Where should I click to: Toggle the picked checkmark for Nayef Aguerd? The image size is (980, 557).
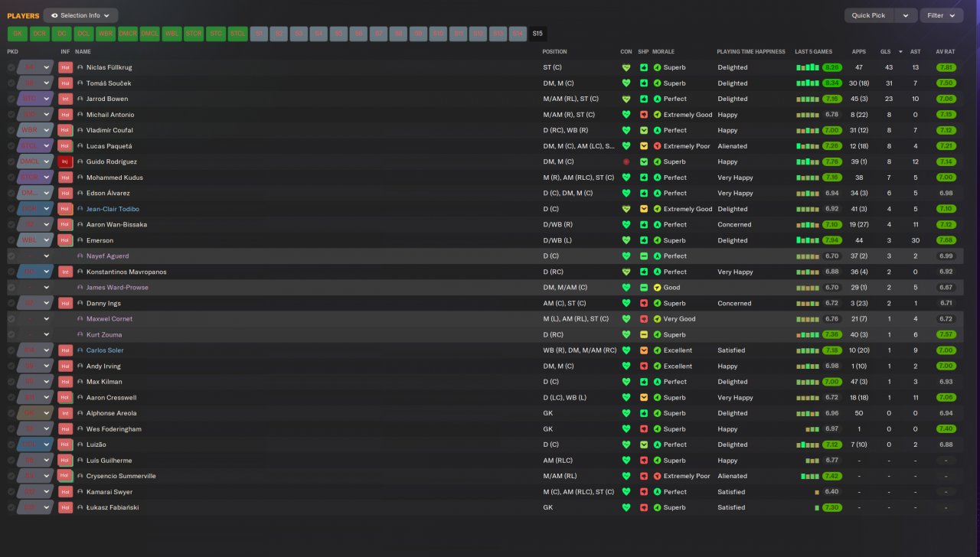click(x=11, y=256)
